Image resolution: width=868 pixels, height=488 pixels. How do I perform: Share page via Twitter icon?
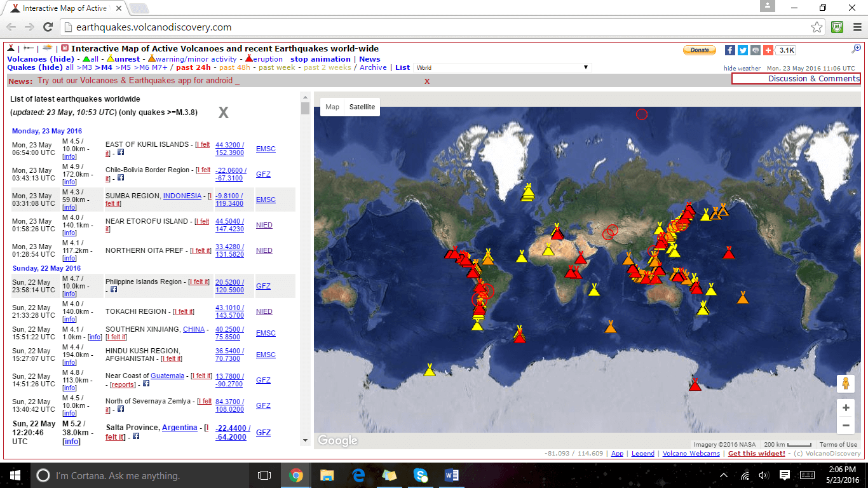click(743, 50)
